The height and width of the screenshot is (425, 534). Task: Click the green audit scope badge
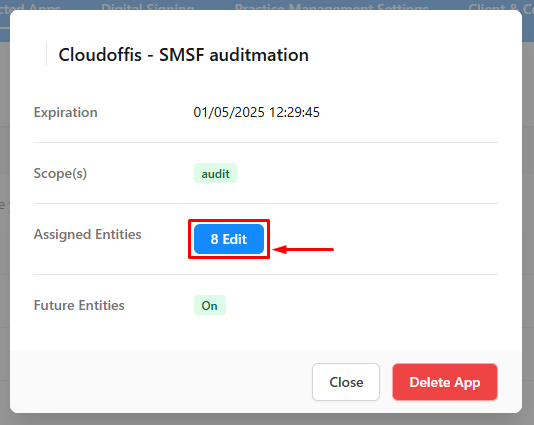tap(215, 173)
